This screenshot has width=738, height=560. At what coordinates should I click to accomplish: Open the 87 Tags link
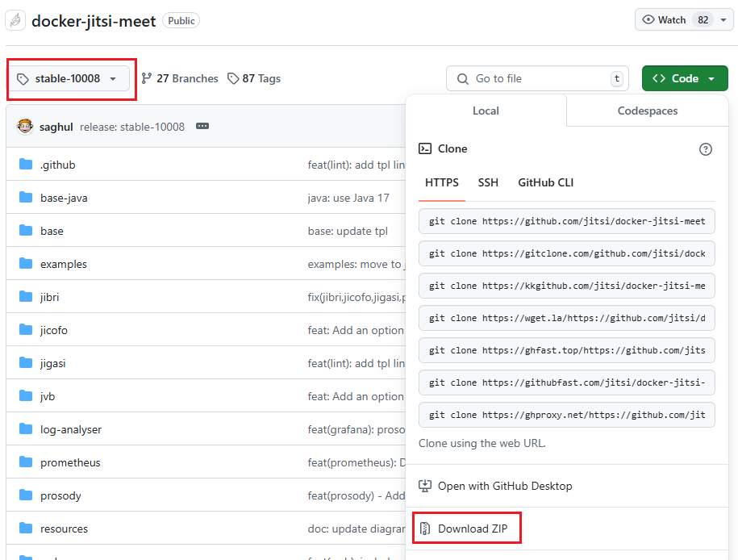tap(254, 78)
